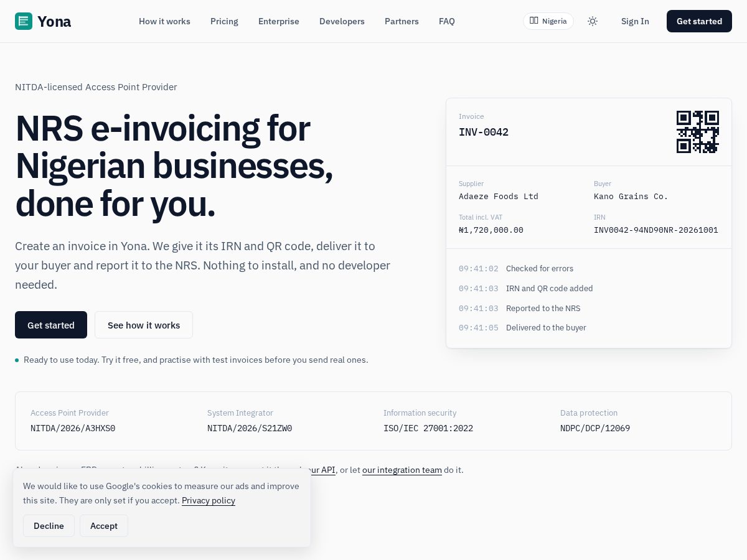This screenshot has width=747, height=560.
Task: Open the Partners nav link
Action: pyautogui.click(x=402, y=21)
